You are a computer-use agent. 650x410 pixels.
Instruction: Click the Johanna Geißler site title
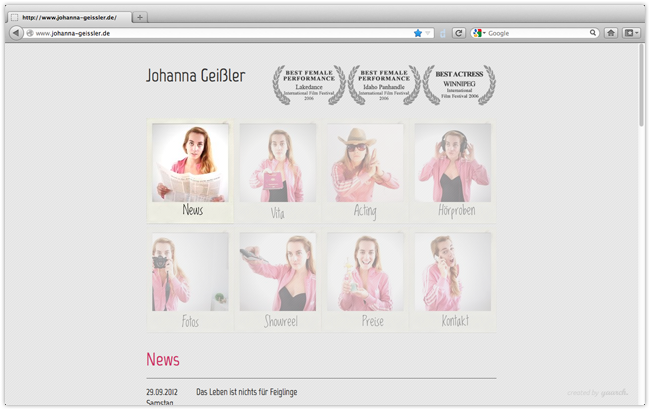pos(196,75)
